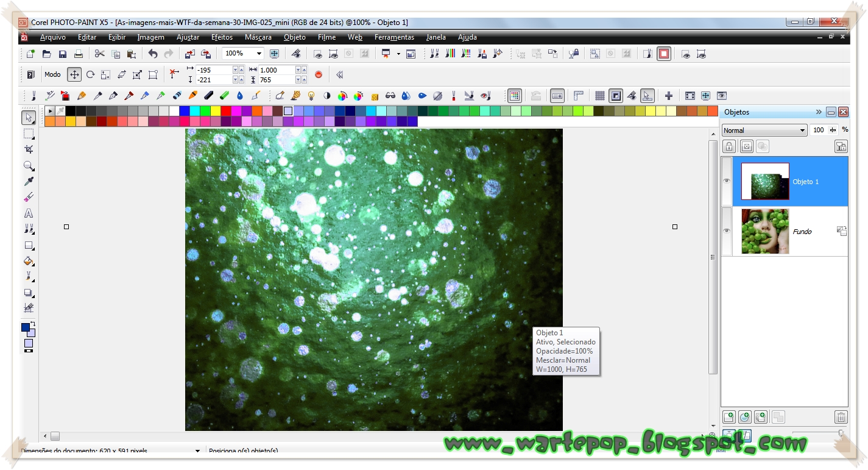Image resolution: width=868 pixels, height=470 pixels.
Task: Expand the application launcher dropdown arrow
Action: click(398, 54)
